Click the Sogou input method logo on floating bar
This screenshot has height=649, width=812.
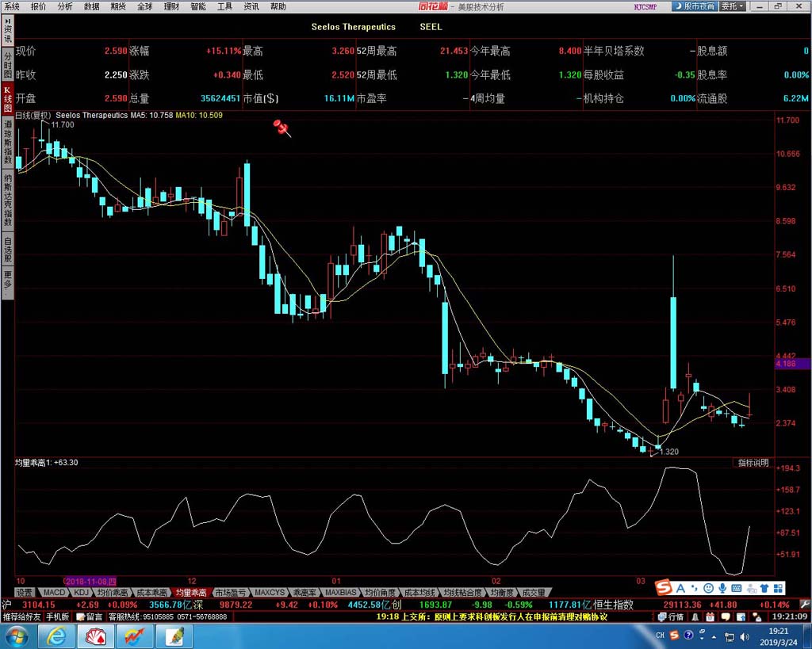point(664,588)
